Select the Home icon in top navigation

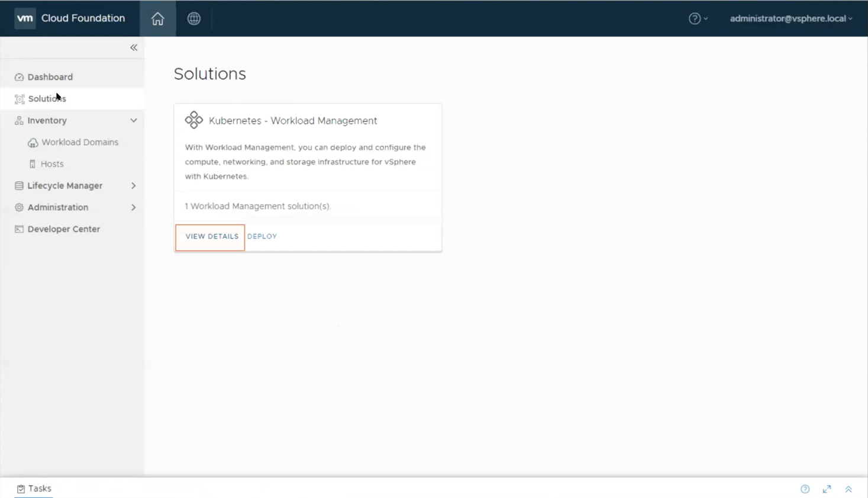point(157,18)
